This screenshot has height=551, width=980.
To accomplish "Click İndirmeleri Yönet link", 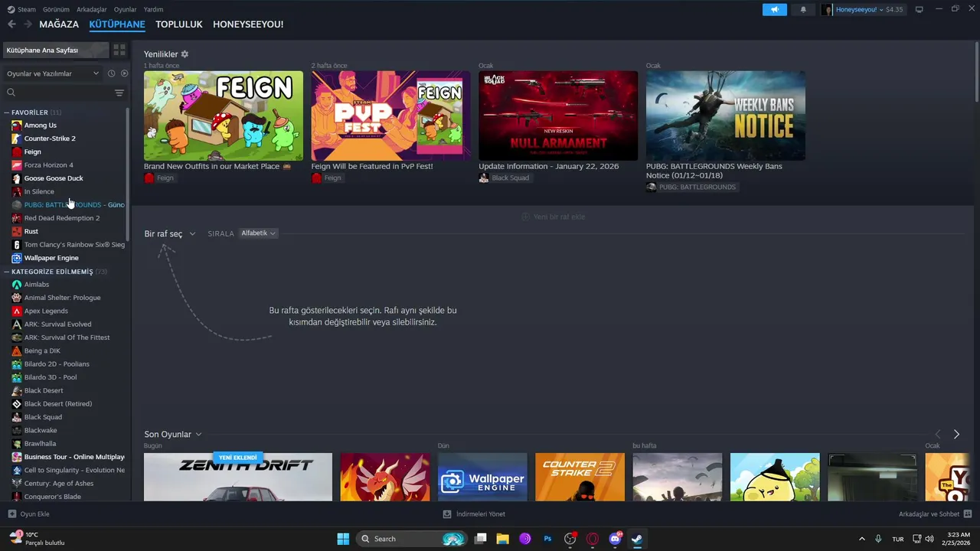I will tap(474, 514).
